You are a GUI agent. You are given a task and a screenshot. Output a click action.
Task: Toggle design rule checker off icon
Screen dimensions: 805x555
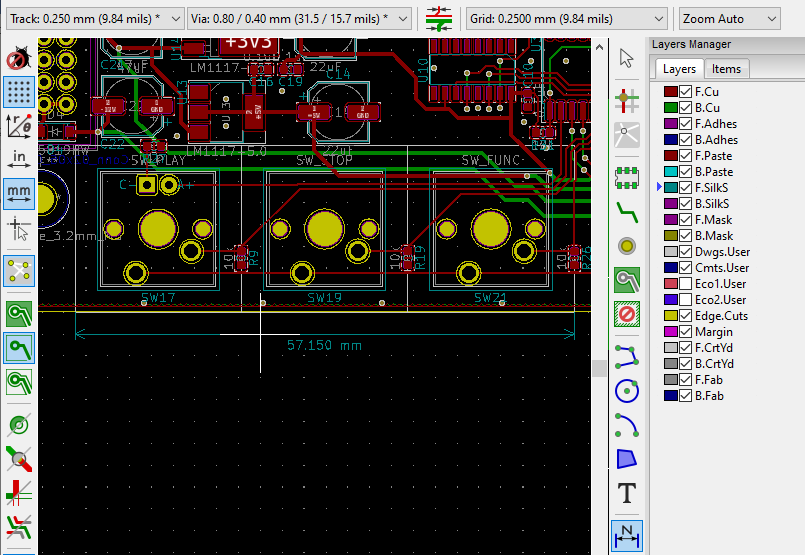pyautogui.click(x=19, y=59)
